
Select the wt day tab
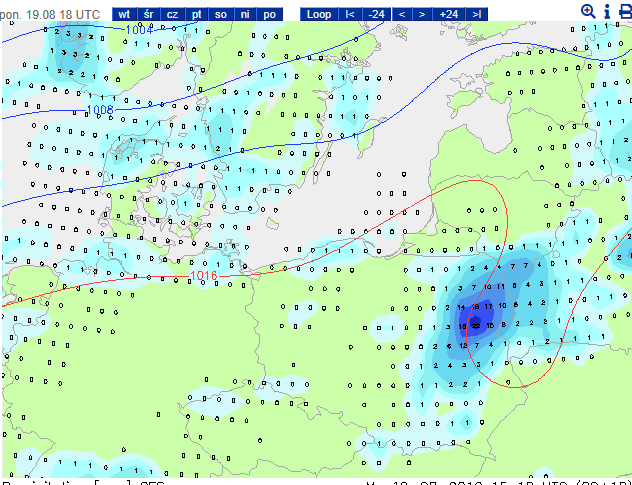coord(124,14)
